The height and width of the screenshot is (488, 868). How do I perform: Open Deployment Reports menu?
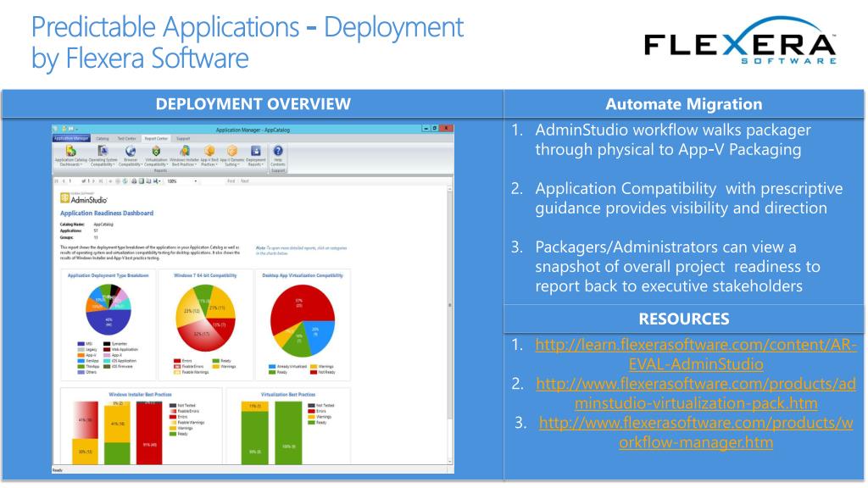[255, 156]
